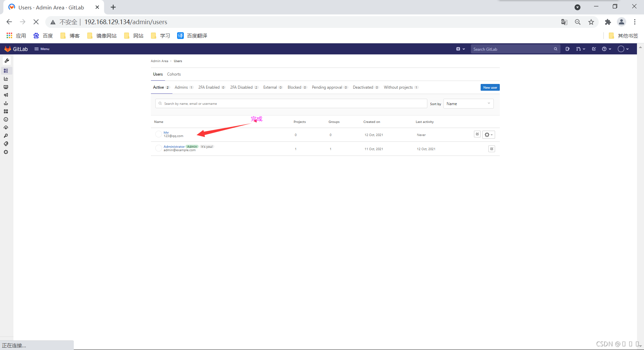
Task: Open the Kubernetes cloud gear icon
Action: 6,128
